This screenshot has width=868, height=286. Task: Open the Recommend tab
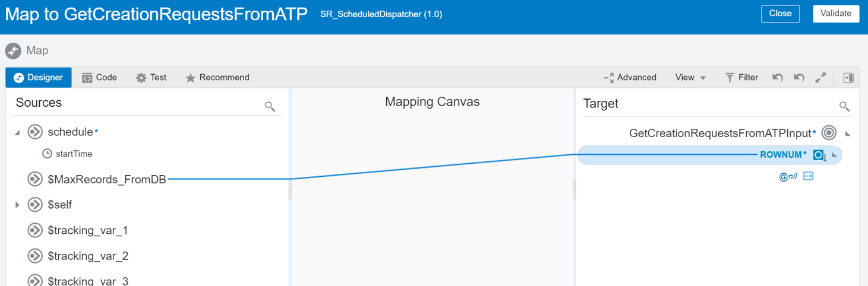pyautogui.click(x=217, y=78)
